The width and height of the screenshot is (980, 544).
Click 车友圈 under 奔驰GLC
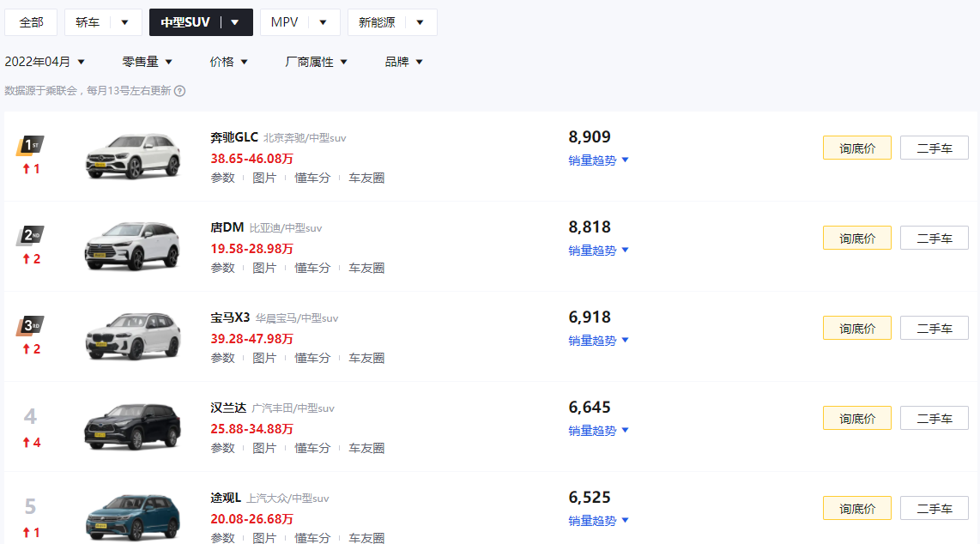pos(366,178)
